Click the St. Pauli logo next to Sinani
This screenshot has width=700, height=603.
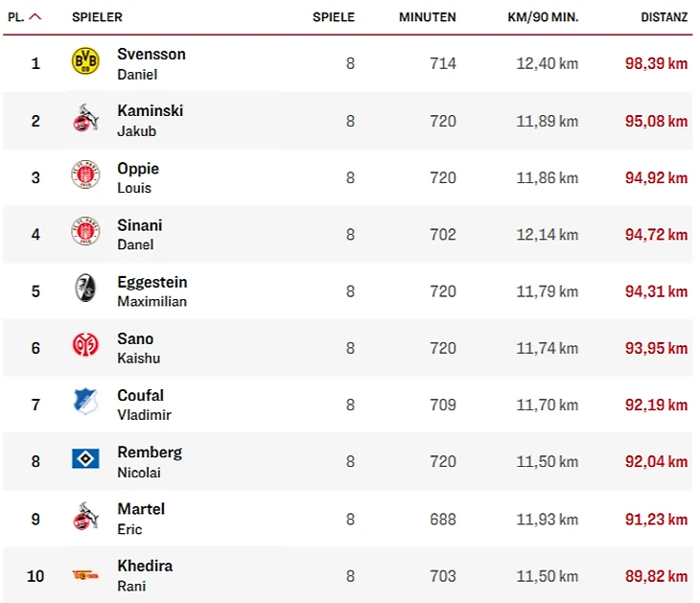[x=85, y=234]
